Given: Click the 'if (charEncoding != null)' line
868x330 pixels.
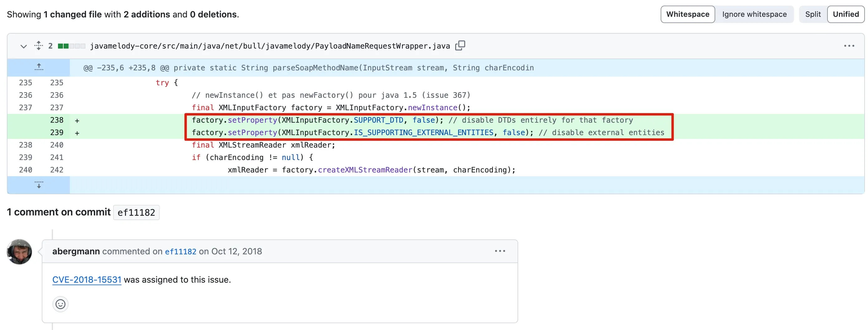Looking at the screenshot, I should point(252,158).
